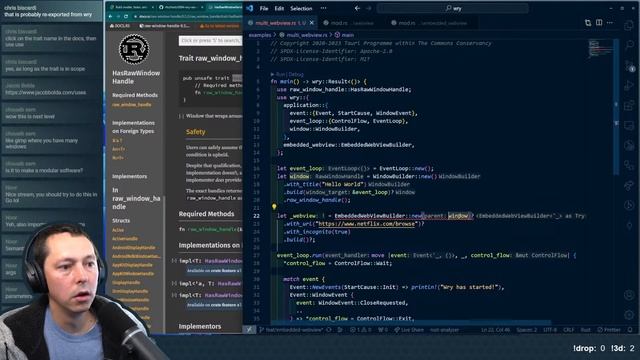Go back with the VS Code navigation arrow
The image size is (640, 360).
tap(358, 8)
